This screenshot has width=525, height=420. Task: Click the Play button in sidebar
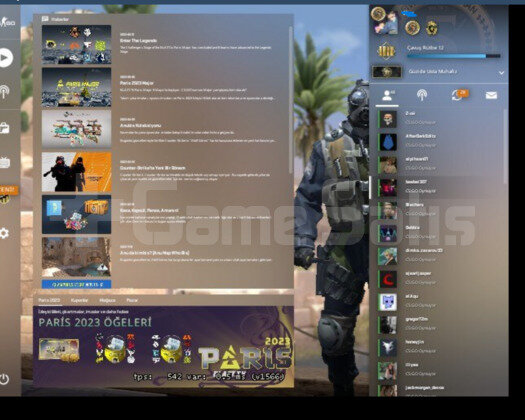(5, 58)
